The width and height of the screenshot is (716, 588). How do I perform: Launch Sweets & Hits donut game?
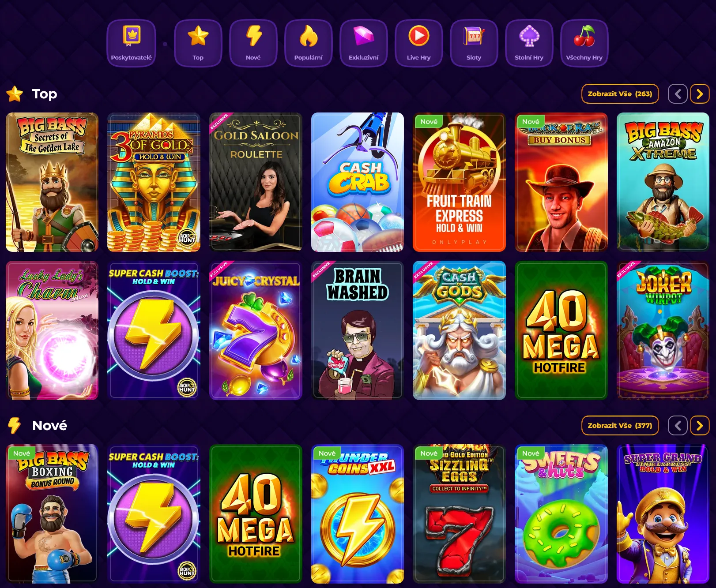click(561, 514)
